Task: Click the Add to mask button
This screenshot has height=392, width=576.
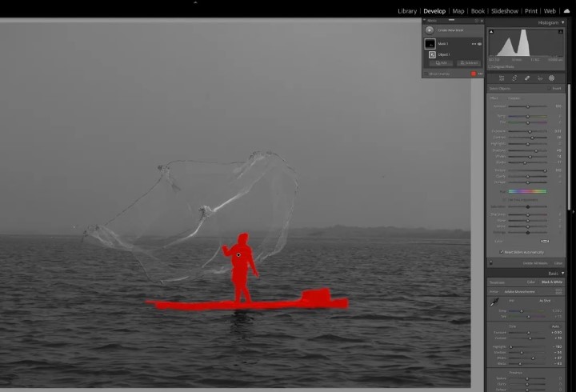Action: [441, 63]
